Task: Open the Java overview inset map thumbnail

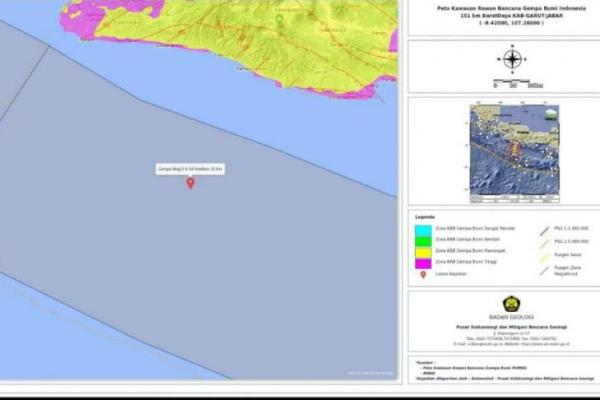Action: coord(514,153)
